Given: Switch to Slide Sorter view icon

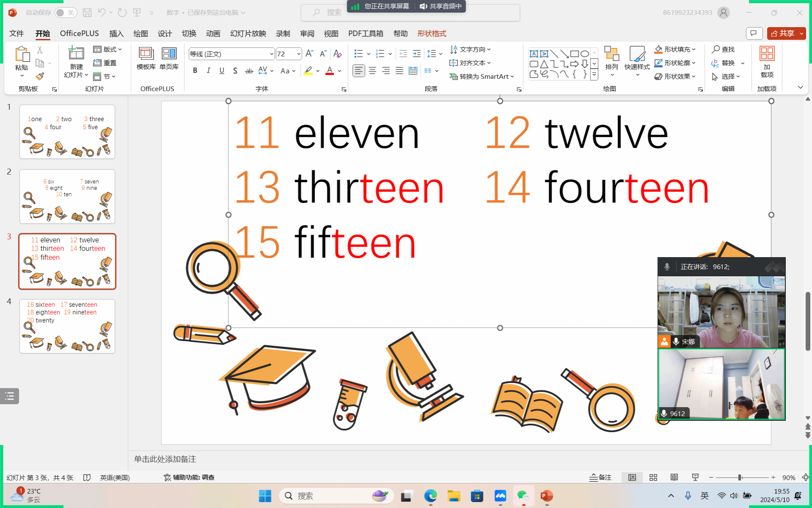Looking at the screenshot, I should (x=653, y=477).
